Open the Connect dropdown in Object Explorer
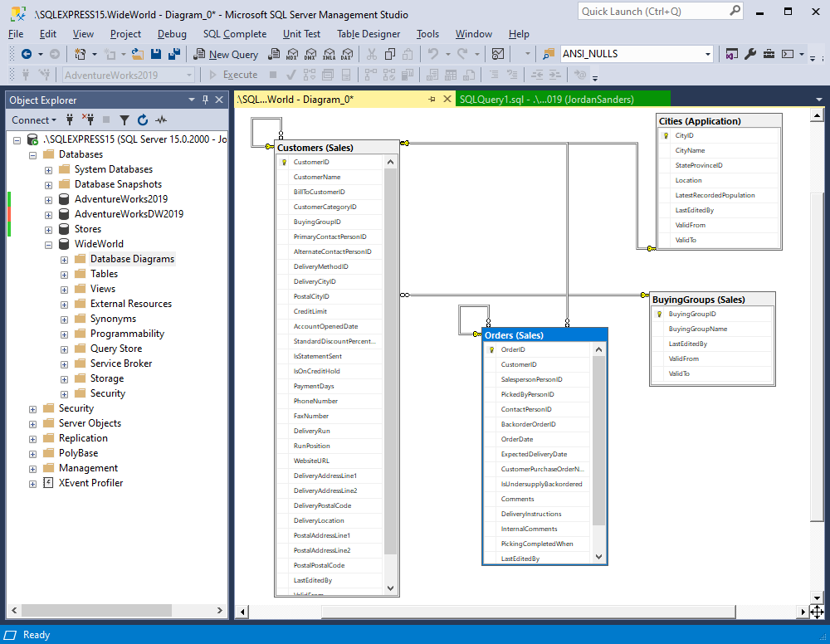This screenshot has height=644, width=830. point(34,120)
